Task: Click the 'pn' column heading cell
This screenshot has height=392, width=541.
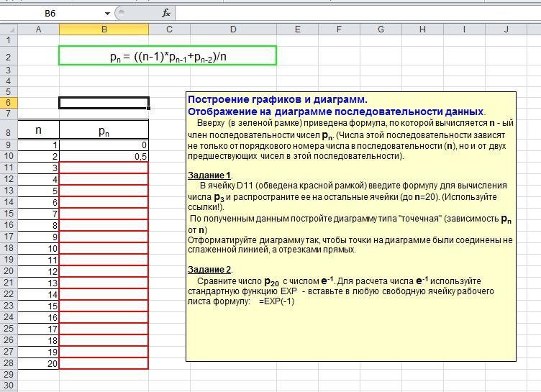Action: coord(104,131)
